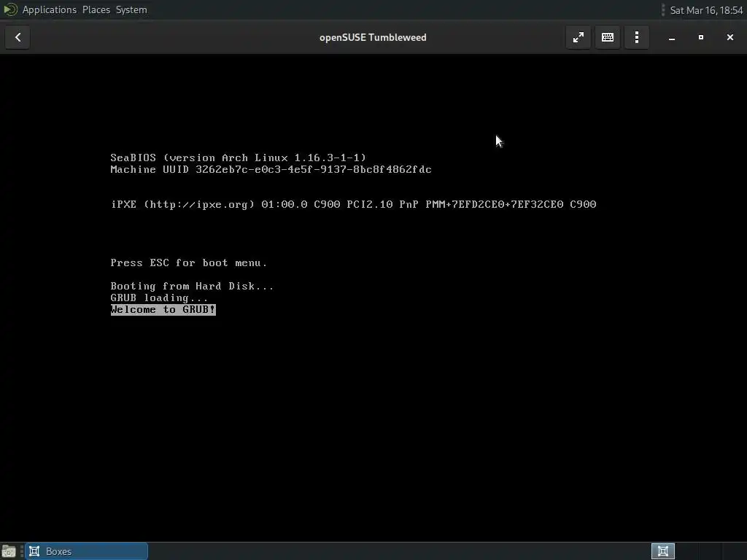The height and width of the screenshot is (560, 747).
Task: Click the show desktop icon in the bottom panel
Action: 9,551
